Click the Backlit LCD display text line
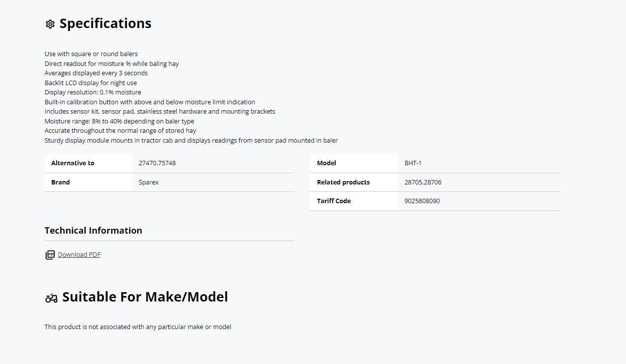This screenshot has width=626, height=364. (91, 83)
